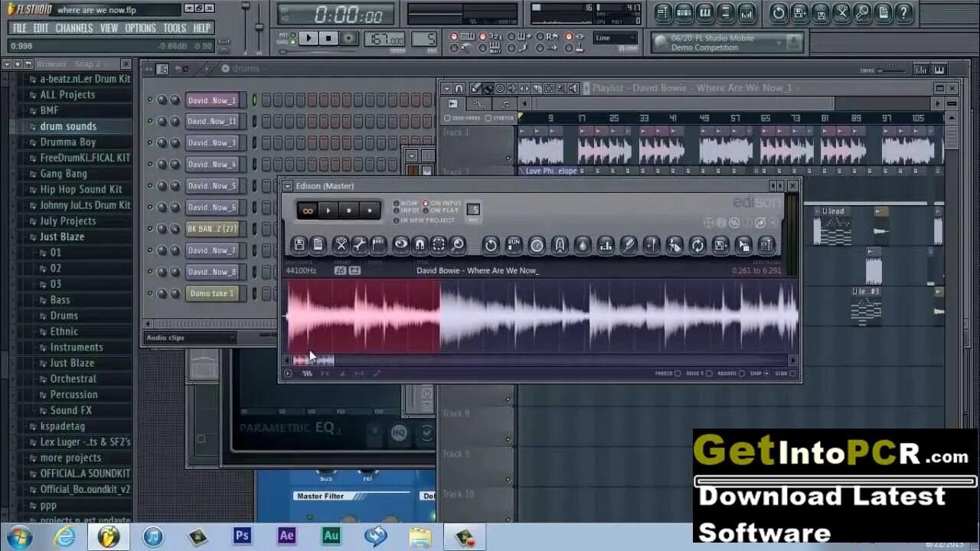Open Edison's wrench tools icon

tap(359, 245)
